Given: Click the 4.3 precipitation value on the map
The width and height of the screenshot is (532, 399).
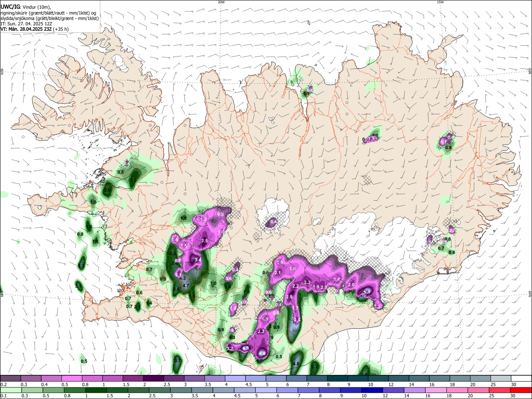Looking at the screenshot, I should (182, 278).
